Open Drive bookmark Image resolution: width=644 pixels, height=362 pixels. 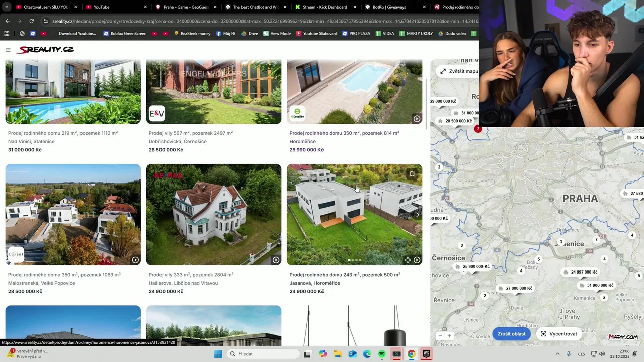click(x=250, y=34)
